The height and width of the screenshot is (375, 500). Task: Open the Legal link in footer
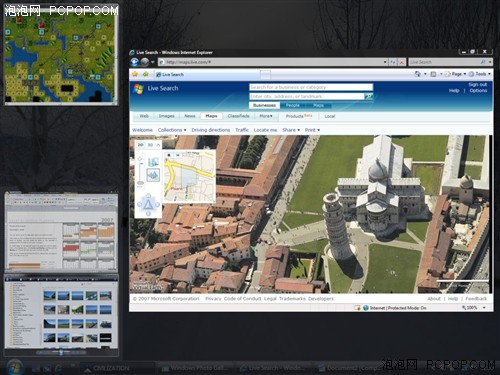click(270, 299)
